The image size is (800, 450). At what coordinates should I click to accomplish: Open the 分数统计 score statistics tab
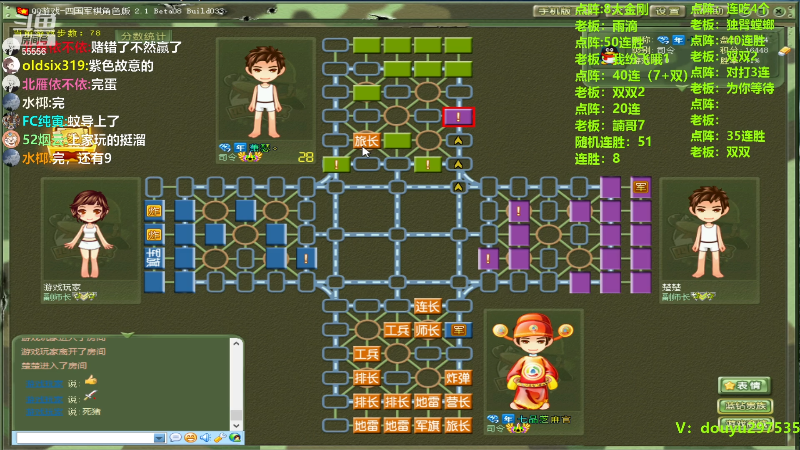tap(143, 36)
